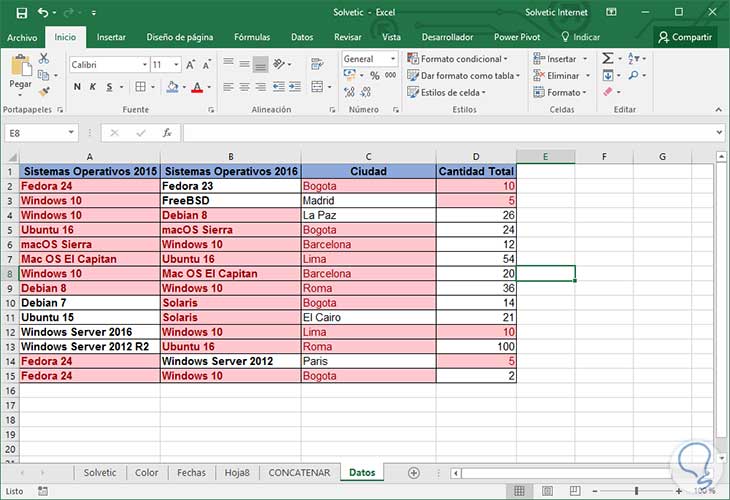This screenshot has width=730, height=500.
Task: Open the Calibri font name dropdown
Action: tap(145, 65)
